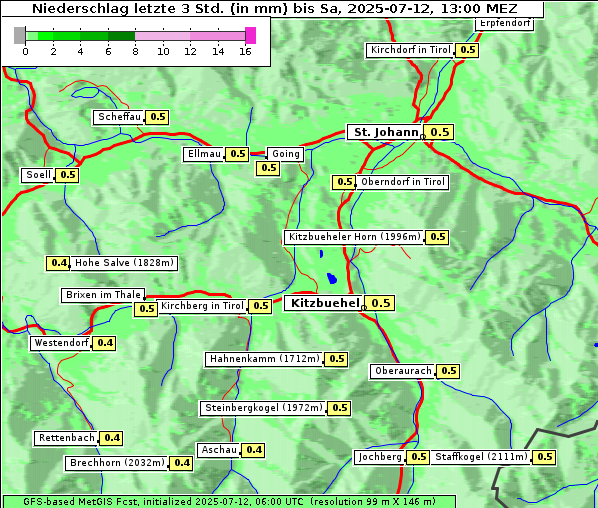Click Hahnenkamm (1712m) label
Viewport: 598px width, 508px height.
click(x=264, y=359)
